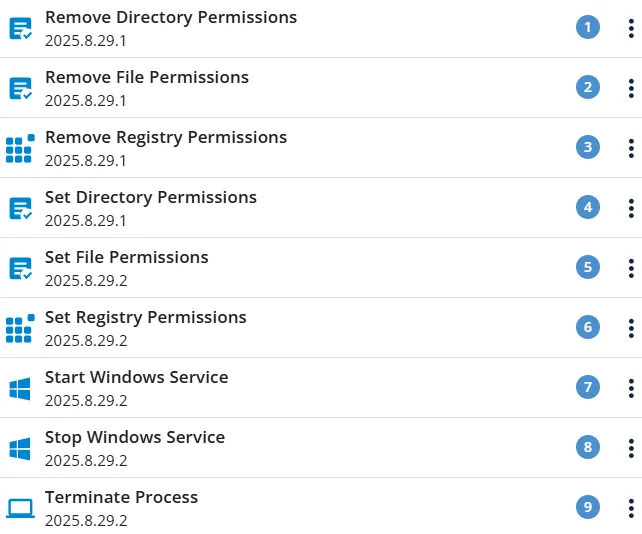
Task: Click the number 9 order badge
Action: tap(588, 507)
